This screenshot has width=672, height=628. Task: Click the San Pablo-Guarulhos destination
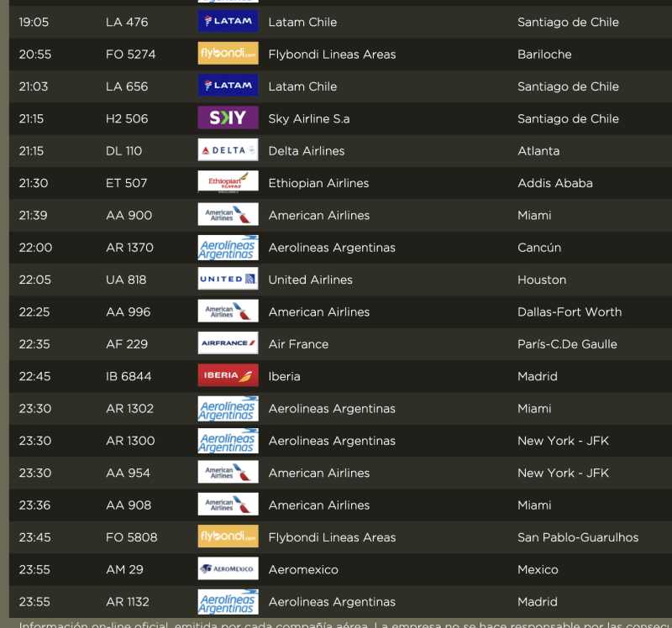(578, 537)
